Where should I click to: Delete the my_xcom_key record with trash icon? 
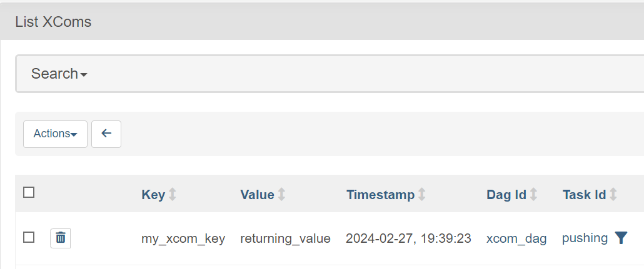(x=61, y=238)
